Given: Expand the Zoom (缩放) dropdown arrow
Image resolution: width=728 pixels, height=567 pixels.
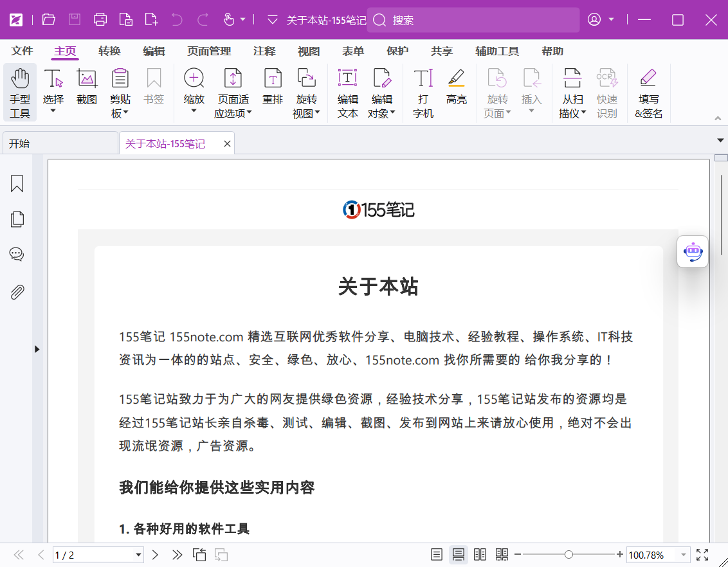Looking at the screenshot, I should (194, 111).
